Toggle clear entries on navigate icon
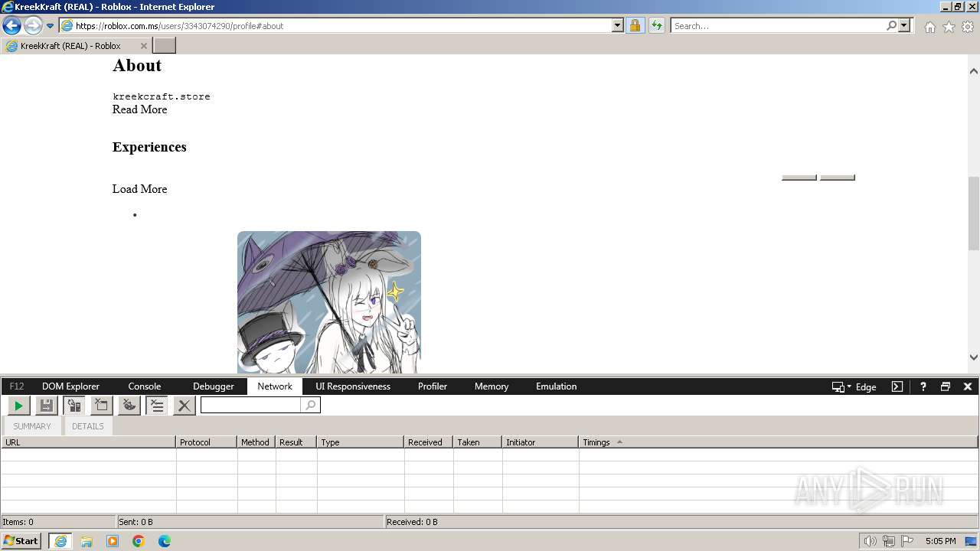Screen dimensions: 980x551 [157, 406]
